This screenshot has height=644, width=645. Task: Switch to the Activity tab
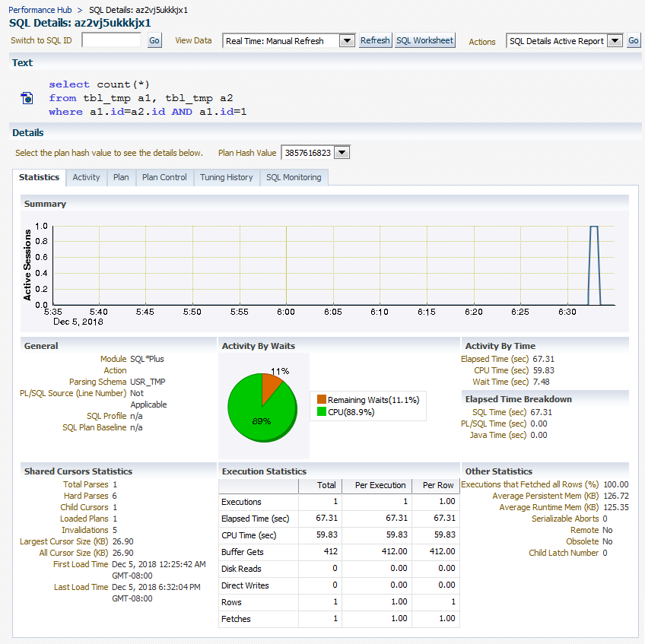(x=86, y=177)
